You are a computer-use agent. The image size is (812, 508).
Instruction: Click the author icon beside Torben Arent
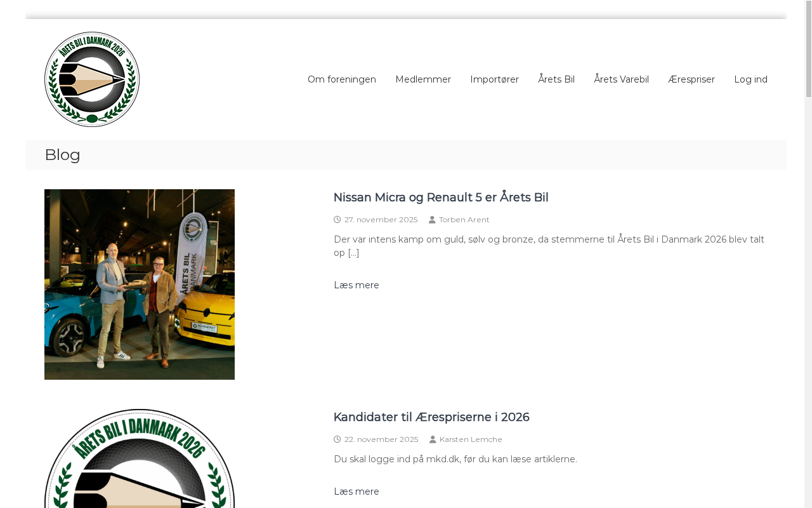[433, 220]
